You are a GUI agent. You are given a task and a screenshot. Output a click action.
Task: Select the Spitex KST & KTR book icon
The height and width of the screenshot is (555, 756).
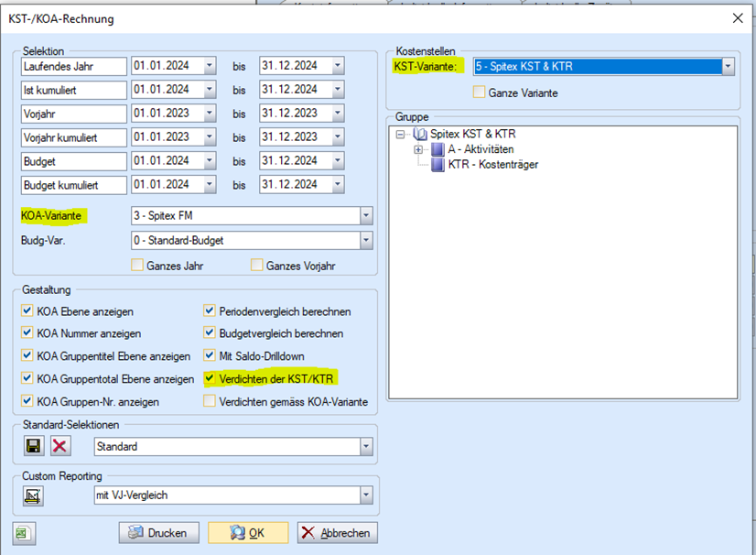(x=420, y=135)
